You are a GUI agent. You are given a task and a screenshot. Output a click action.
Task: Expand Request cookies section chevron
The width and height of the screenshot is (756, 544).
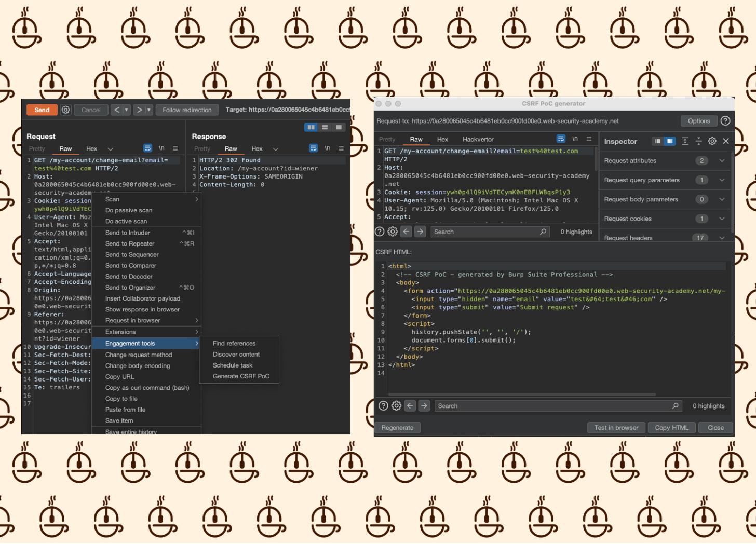click(x=722, y=219)
